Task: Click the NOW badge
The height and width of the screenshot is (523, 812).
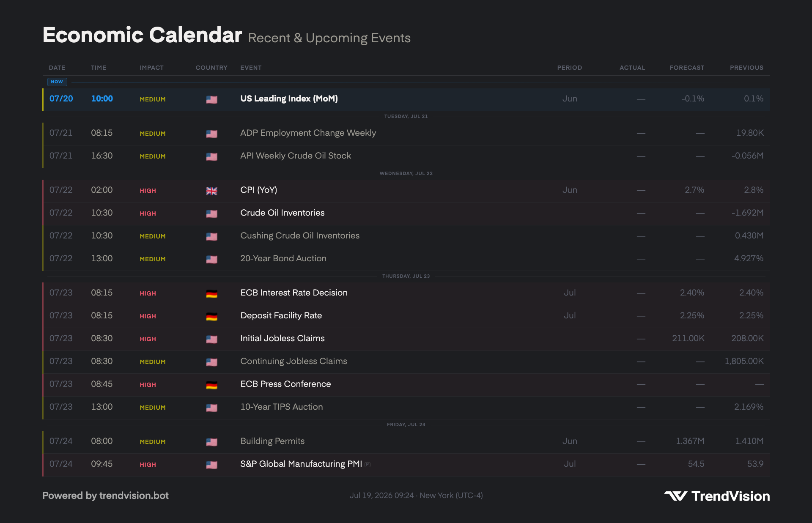Action: point(57,82)
